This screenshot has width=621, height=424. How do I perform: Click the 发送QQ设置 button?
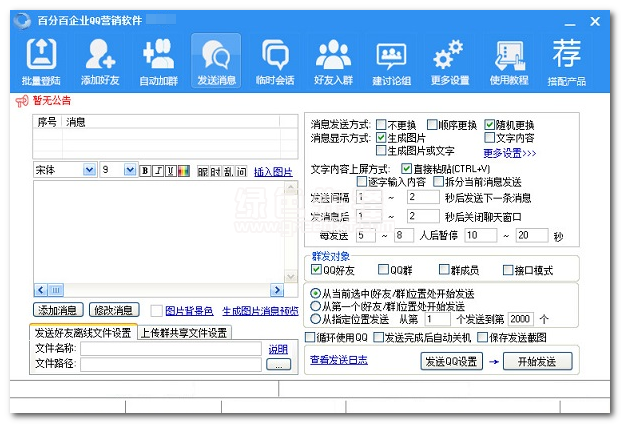[451, 361]
